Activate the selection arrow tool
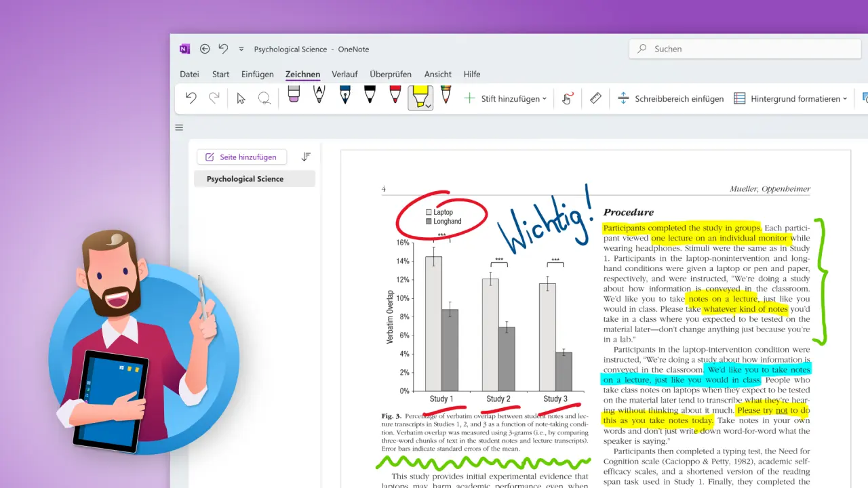Screen dimensions: 868x488 tap(241, 98)
